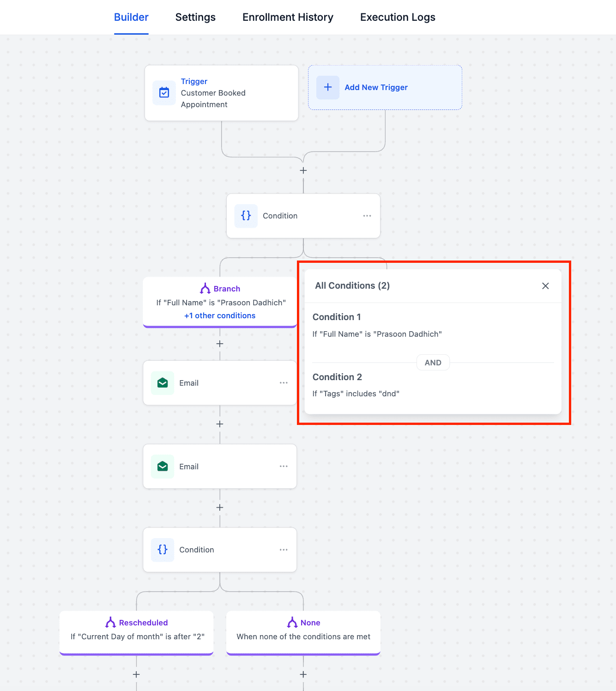Click braces icon of lower Condition node
The width and height of the screenshot is (616, 691).
click(x=163, y=550)
